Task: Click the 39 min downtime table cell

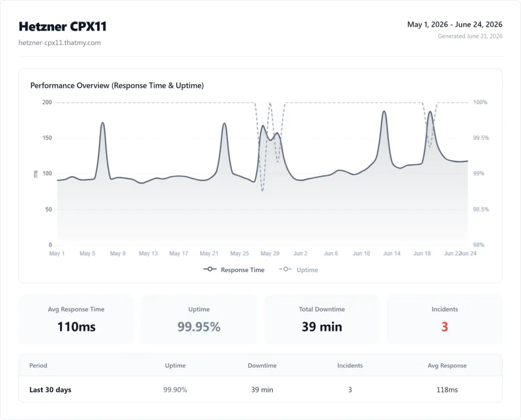Action: coord(262,390)
